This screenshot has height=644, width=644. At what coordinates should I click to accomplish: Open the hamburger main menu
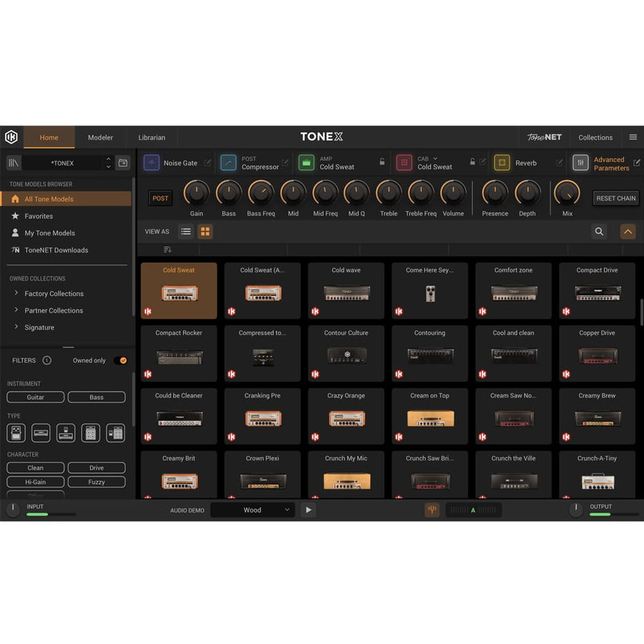[x=633, y=137]
